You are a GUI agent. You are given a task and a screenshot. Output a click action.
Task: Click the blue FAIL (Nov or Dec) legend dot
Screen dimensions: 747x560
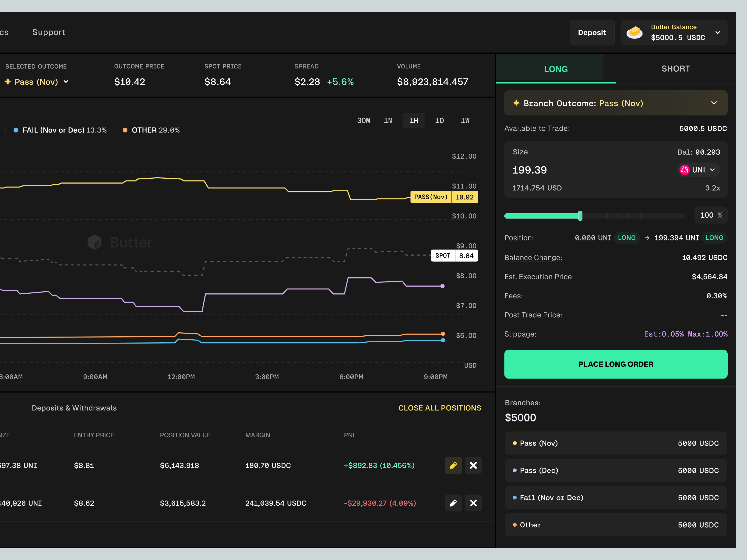[x=16, y=130]
